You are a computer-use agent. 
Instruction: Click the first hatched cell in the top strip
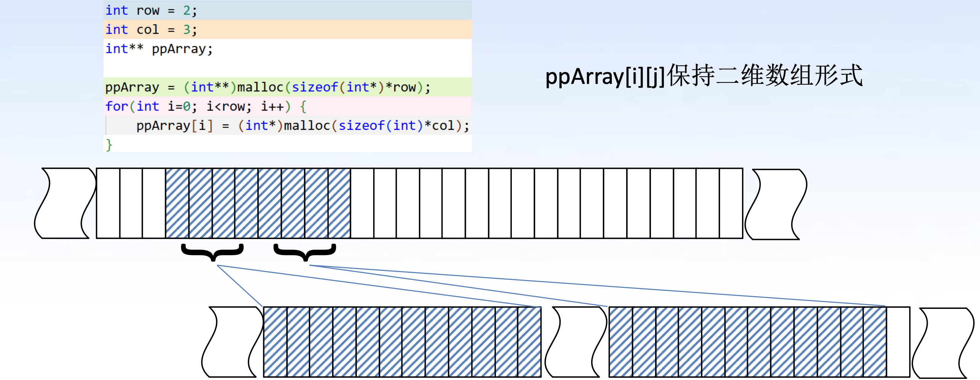pyautogui.click(x=177, y=203)
